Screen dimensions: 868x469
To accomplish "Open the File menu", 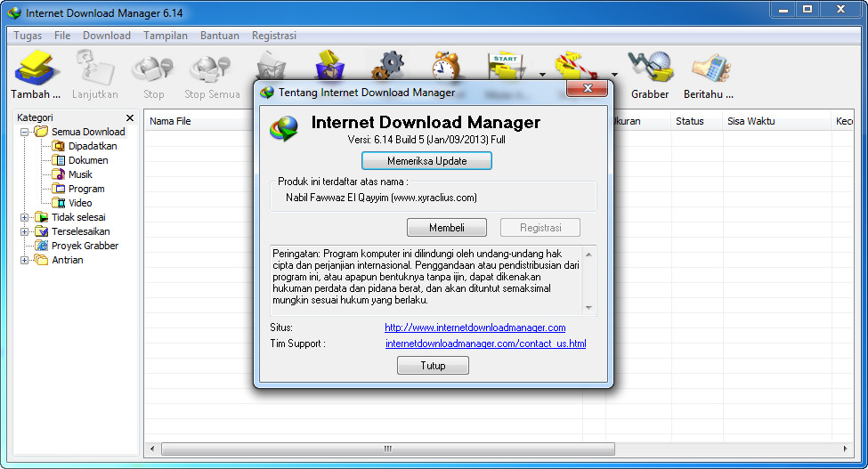I will 62,36.
